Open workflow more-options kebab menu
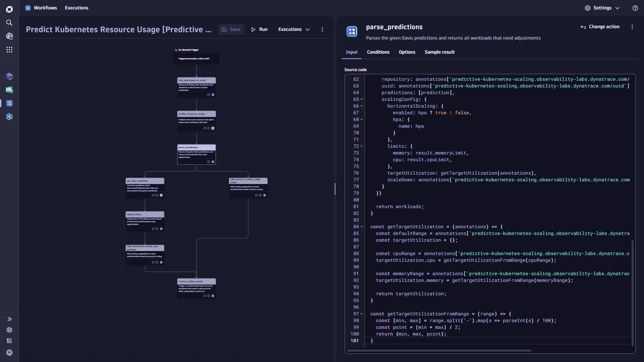This screenshot has height=362, width=644. pyautogui.click(x=322, y=29)
